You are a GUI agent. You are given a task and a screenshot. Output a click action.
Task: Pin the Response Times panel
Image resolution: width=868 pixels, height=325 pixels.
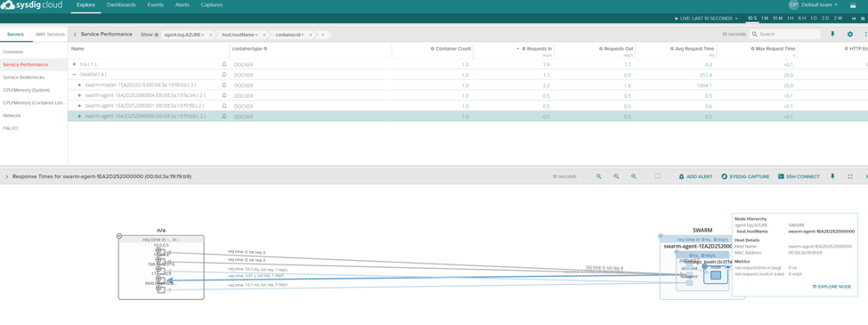[832, 176]
